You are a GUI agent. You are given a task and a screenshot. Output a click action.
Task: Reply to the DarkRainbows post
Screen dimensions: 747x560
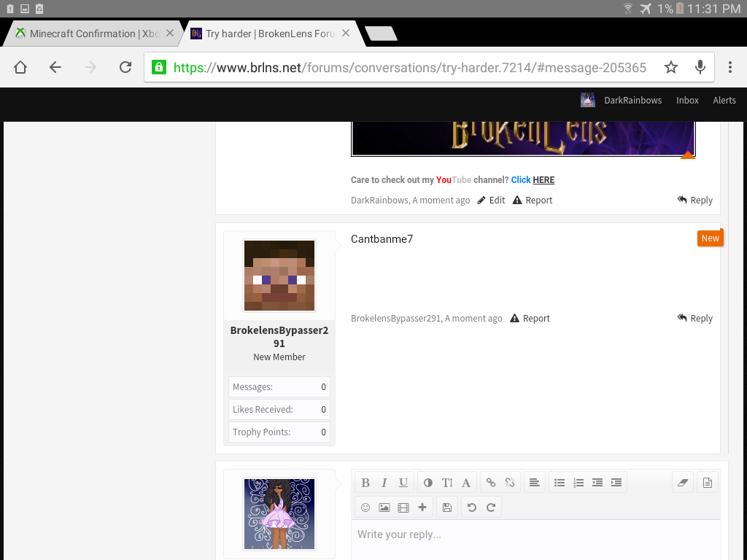click(695, 200)
